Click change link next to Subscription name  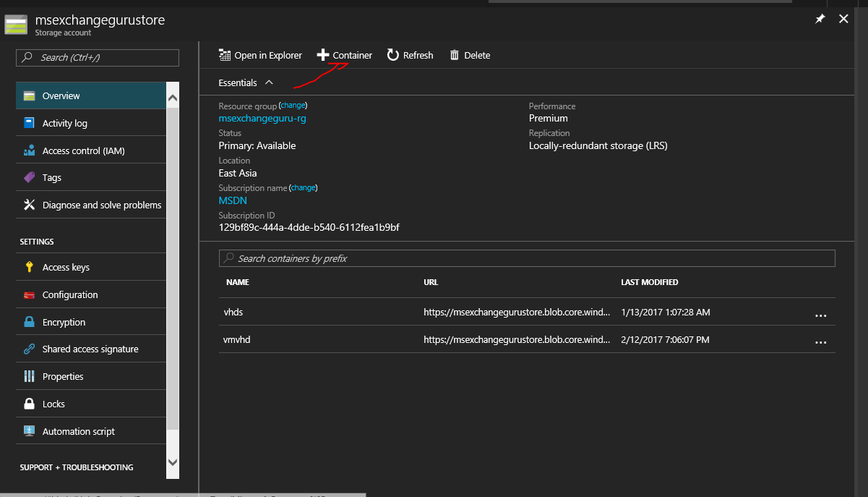pyautogui.click(x=304, y=188)
